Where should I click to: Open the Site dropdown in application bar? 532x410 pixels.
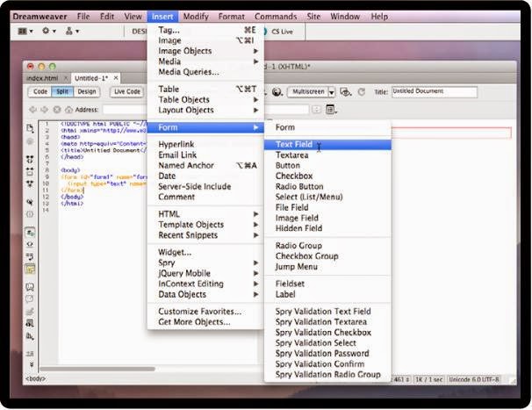tap(72, 32)
